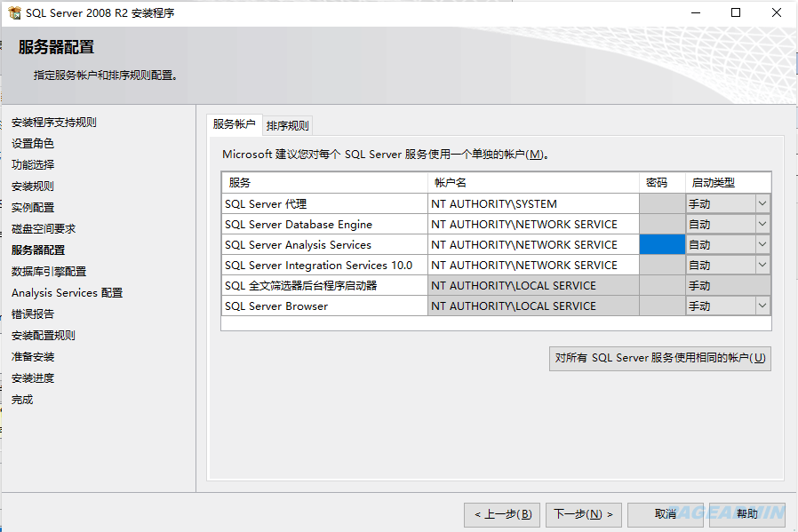
Task: Click account name cell for SQL Server Analysis Services
Action: click(533, 244)
